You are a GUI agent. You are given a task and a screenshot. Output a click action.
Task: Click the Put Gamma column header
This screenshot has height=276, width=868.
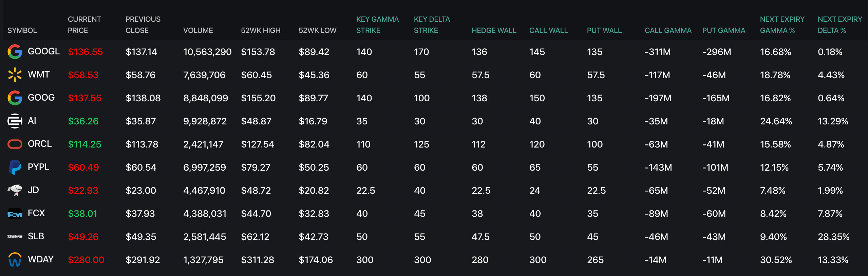point(723,31)
